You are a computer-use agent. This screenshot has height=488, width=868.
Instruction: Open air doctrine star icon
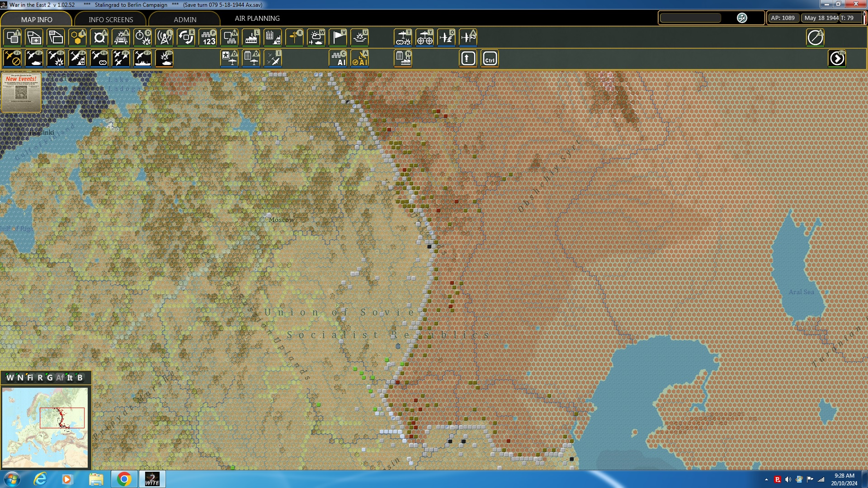(x=229, y=59)
